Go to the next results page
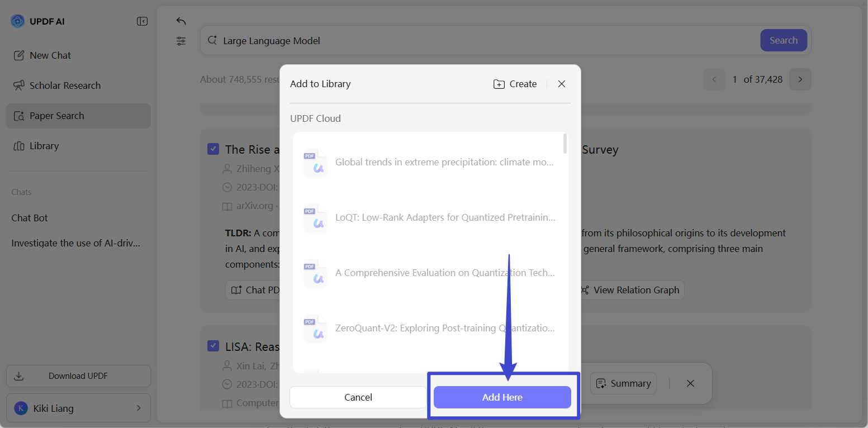 point(800,79)
